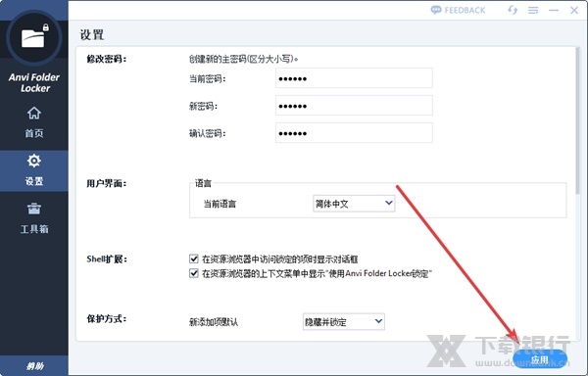Click the Shell扩展 section label
The image size is (588, 376).
pos(107,258)
